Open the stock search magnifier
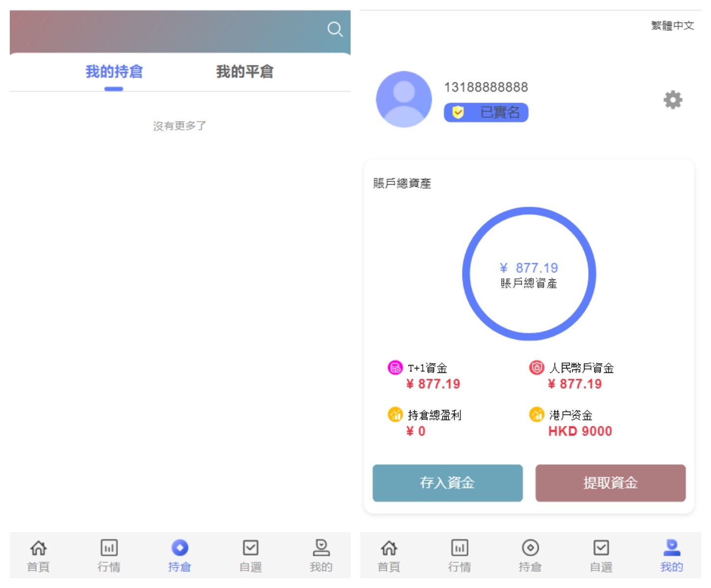The image size is (711, 588). coord(335,29)
